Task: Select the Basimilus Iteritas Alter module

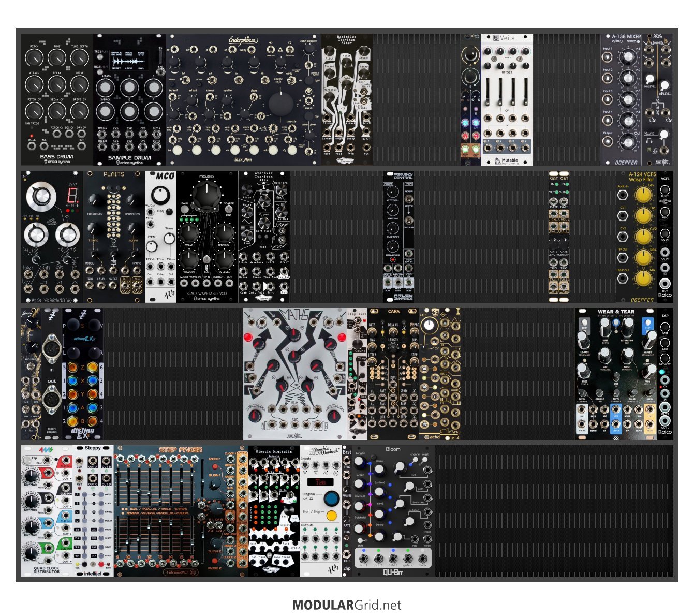Action: pos(347,100)
